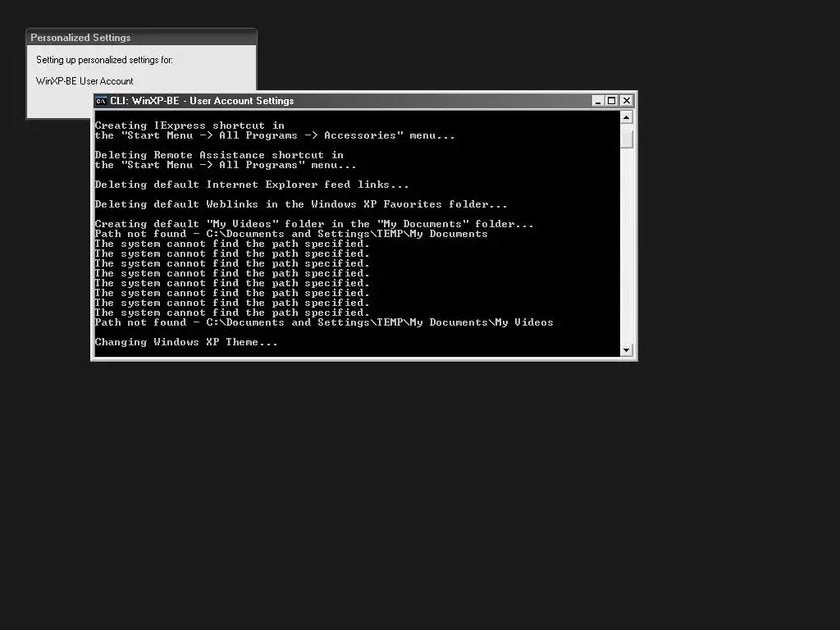Click the 'Path not found' line ending in My Videos

click(324, 322)
